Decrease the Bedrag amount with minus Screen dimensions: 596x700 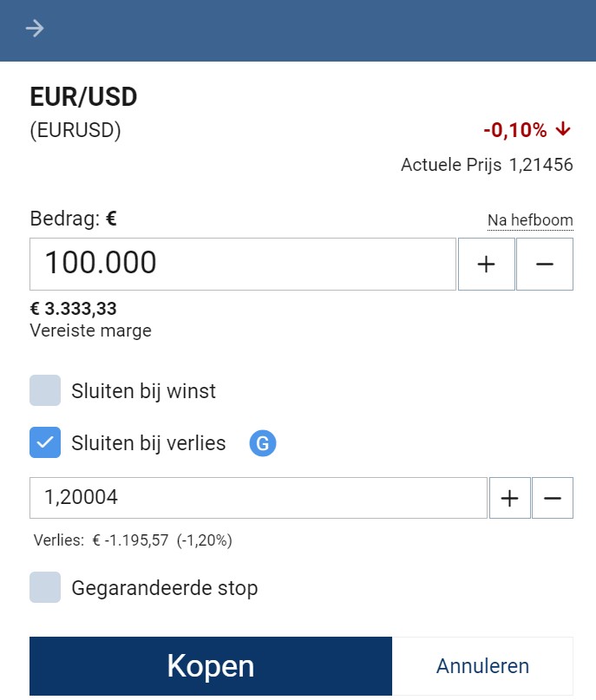click(x=545, y=264)
